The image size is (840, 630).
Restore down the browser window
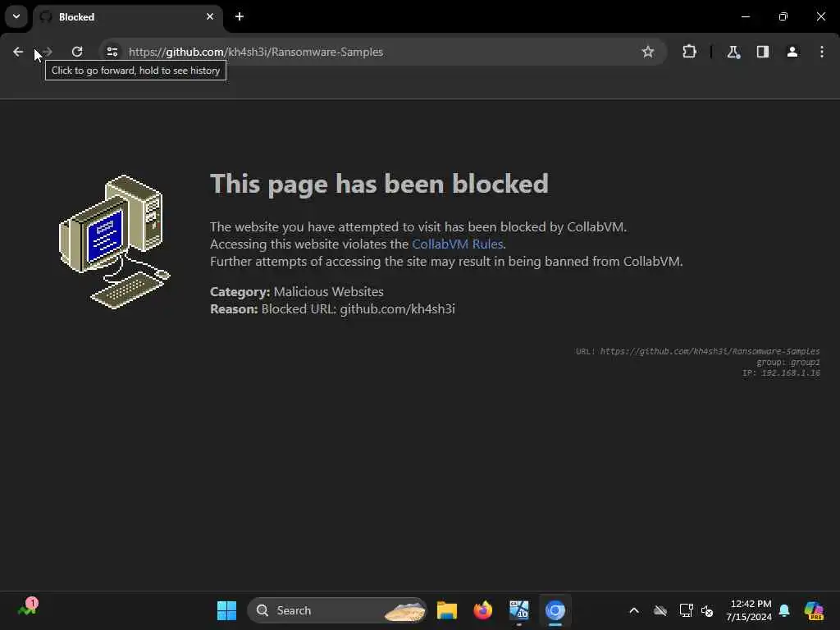coord(783,16)
